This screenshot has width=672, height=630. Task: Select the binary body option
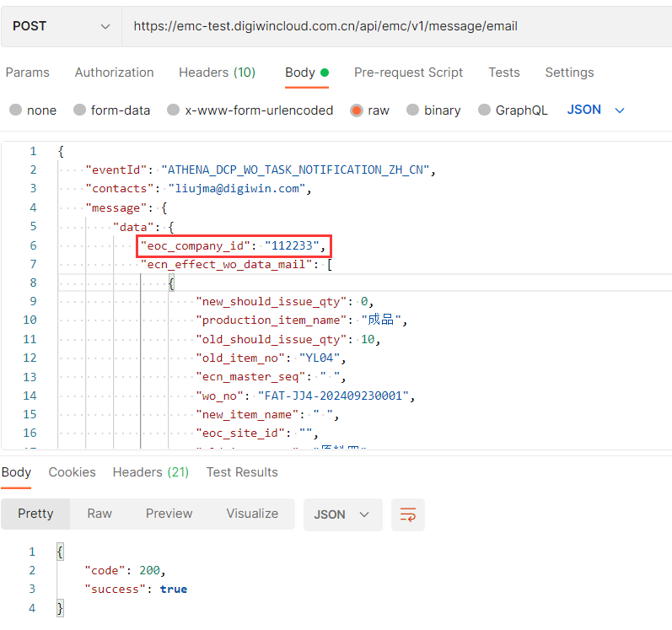[x=433, y=110]
